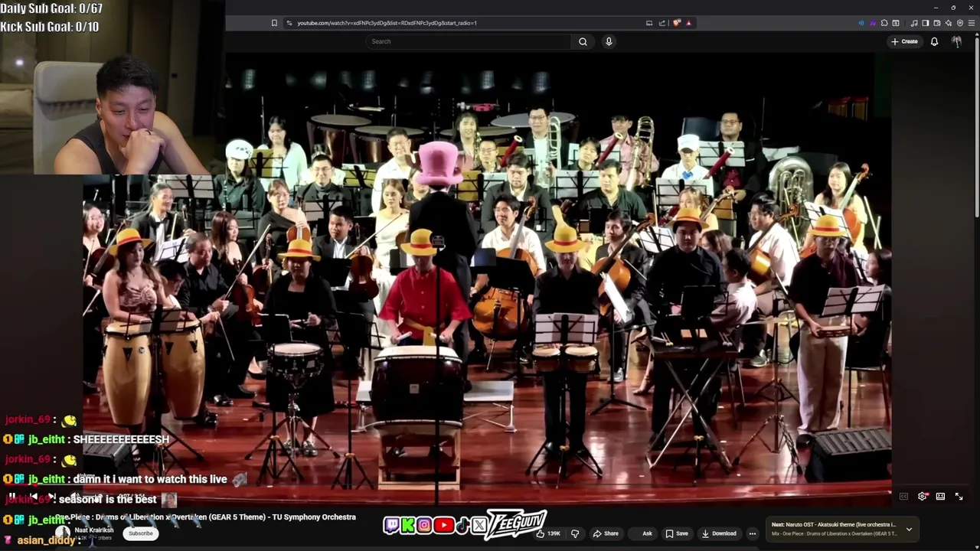
Task: Open the Naat Krairiksh channel name link
Action: 94,530
